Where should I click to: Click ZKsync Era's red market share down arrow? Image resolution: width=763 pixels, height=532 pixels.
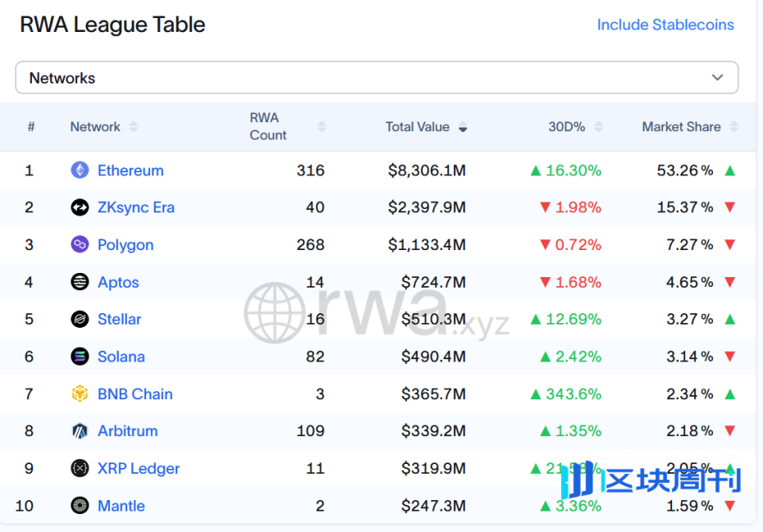pyautogui.click(x=730, y=207)
